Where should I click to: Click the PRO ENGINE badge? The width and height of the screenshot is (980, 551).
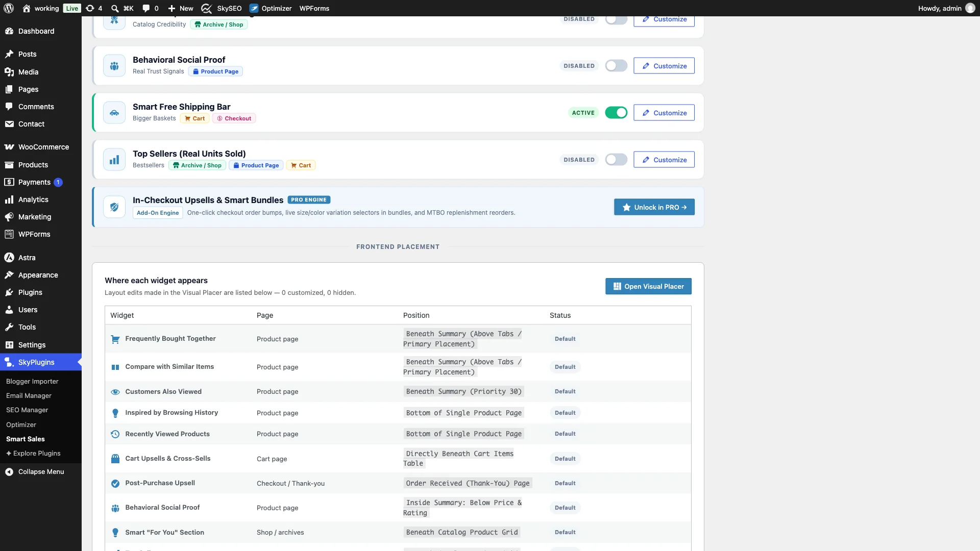309,200
